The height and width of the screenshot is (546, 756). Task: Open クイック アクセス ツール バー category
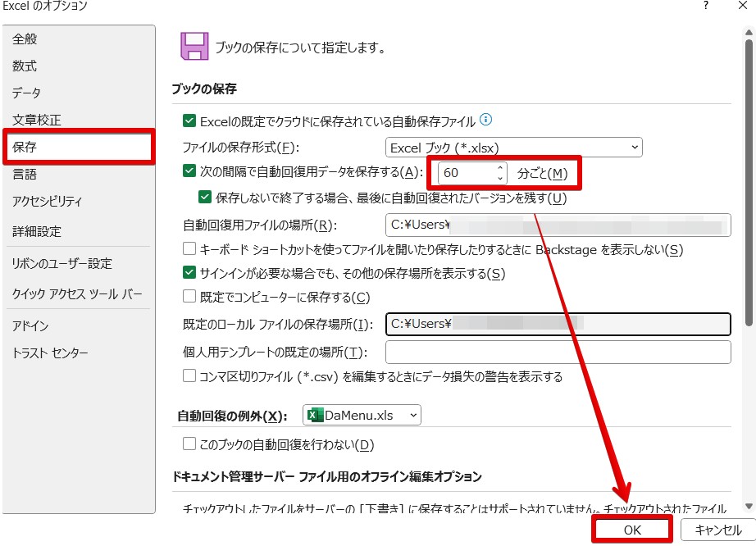(x=77, y=294)
